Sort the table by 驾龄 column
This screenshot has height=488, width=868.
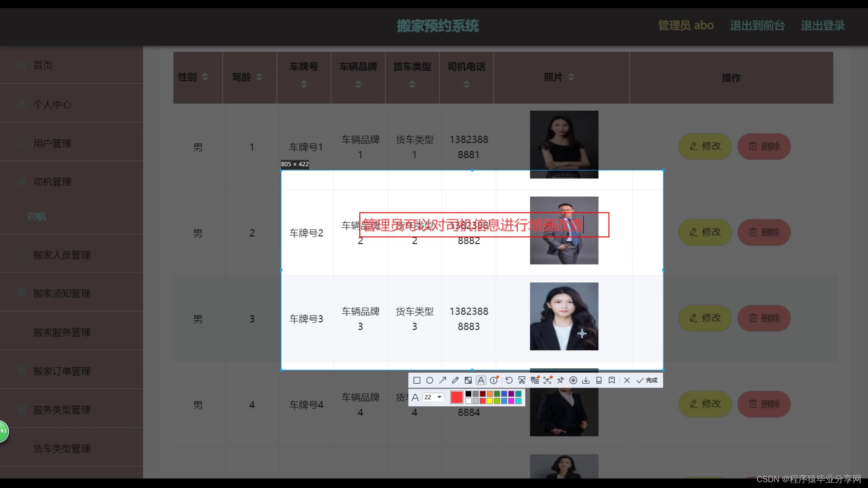point(259,77)
